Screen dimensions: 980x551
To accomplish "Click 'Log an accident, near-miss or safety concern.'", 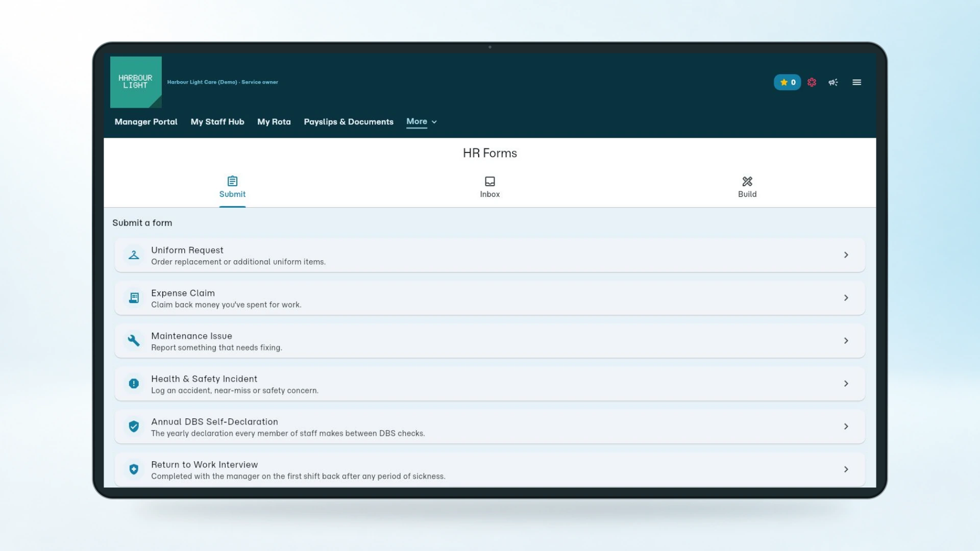I will pyautogui.click(x=235, y=390).
